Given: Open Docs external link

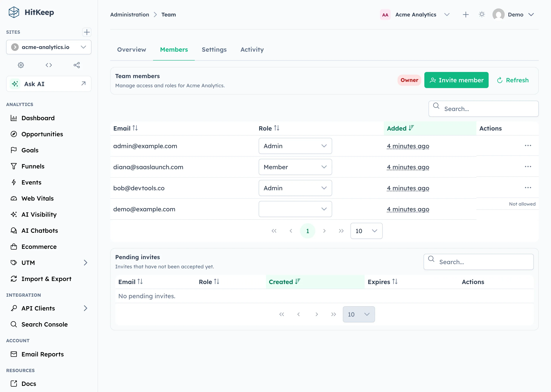Looking at the screenshot, I should click(49, 384).
